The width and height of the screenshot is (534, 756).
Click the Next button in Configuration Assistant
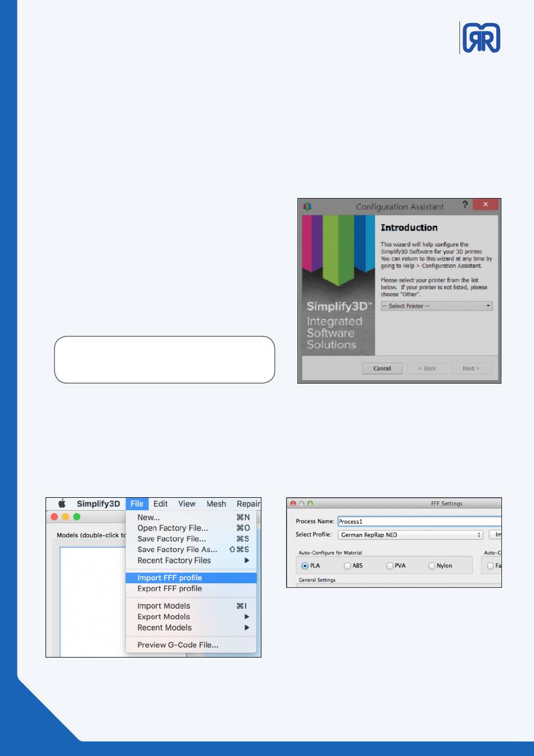point(471,368)
